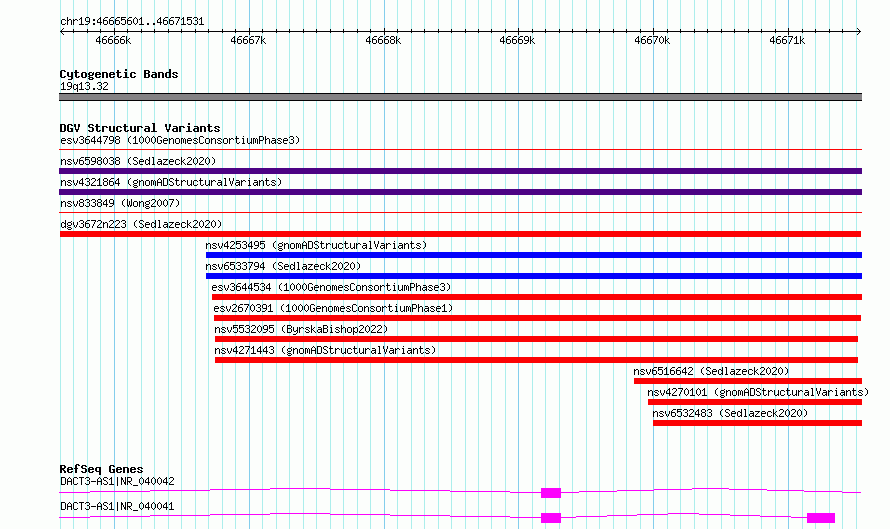Click the DGV Structural Variants track title
Screen dimensions: 890x529
pos(140,128)
